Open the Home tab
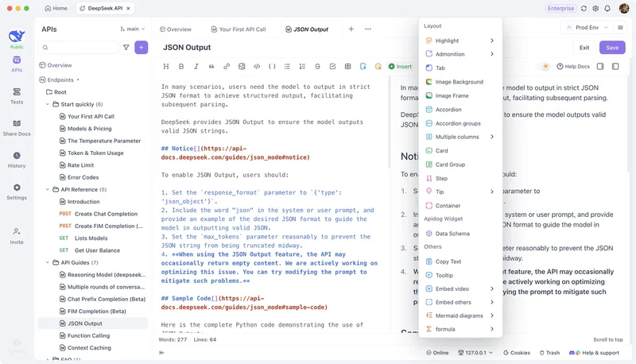Image resolution: width=636 pixels, height=364 pixels. pos(56,8)
